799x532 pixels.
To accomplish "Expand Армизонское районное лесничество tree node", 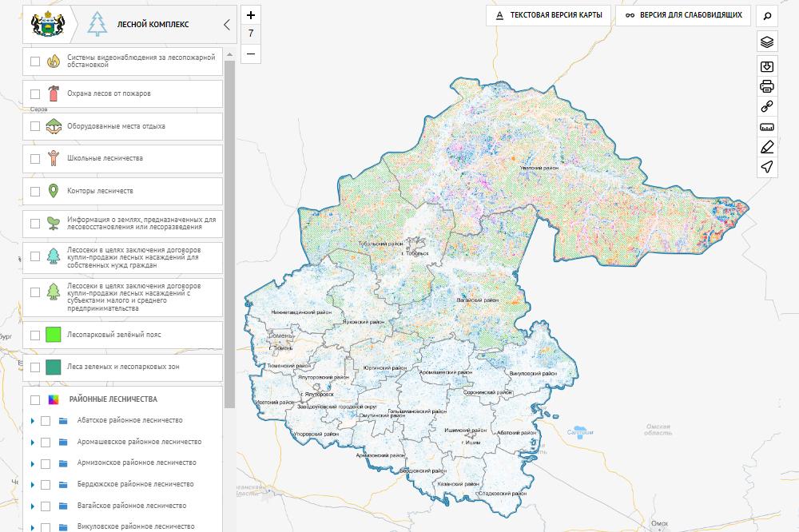I will click(32, 464).
